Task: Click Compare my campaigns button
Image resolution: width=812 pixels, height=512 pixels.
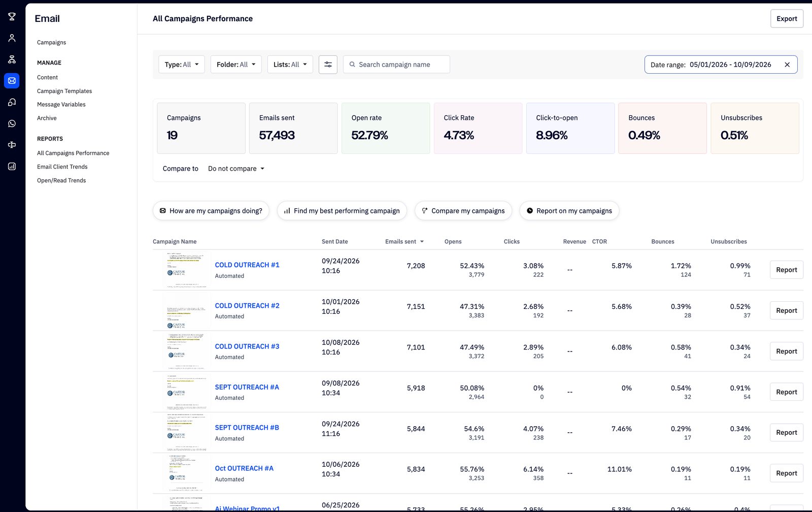Action: point(463,211)
